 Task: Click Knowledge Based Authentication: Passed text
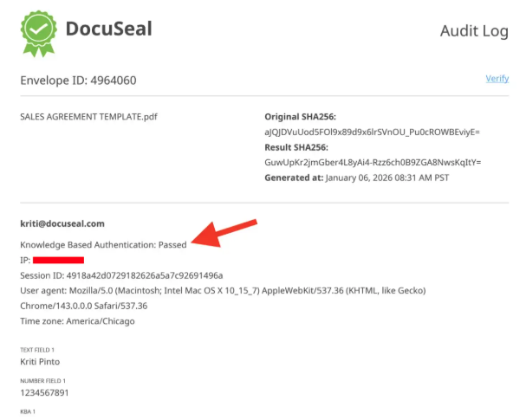click(x=103, y=245)
